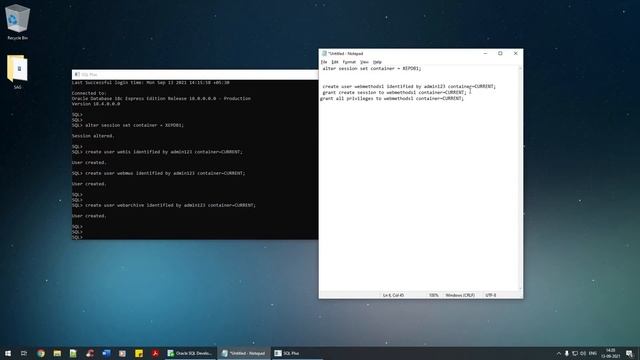Open the yellow Sticky Notes taskbar icon
This screenshot has width=640, height=360.
pyautogui.click(x=139, y=353)
